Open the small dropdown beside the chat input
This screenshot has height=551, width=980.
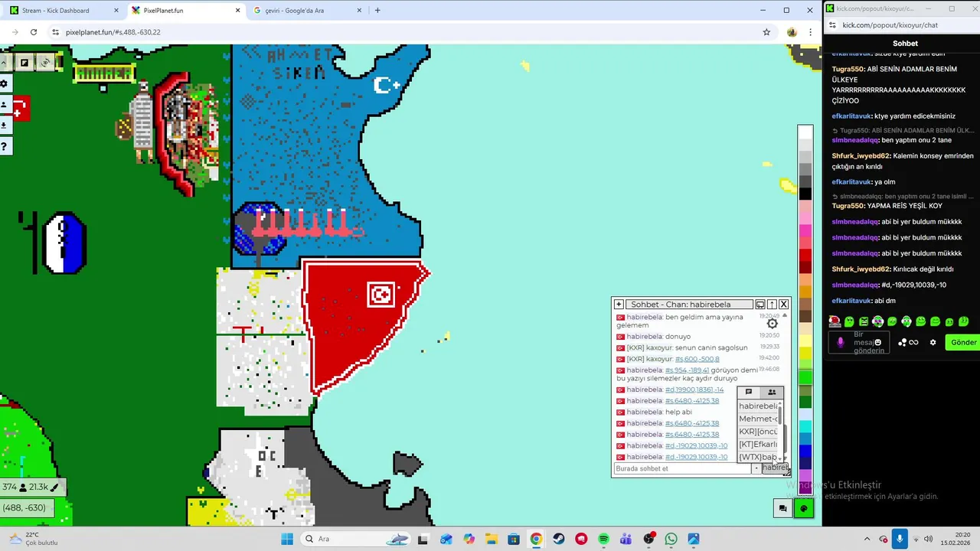pyautogui.click(x=756, y=468)
